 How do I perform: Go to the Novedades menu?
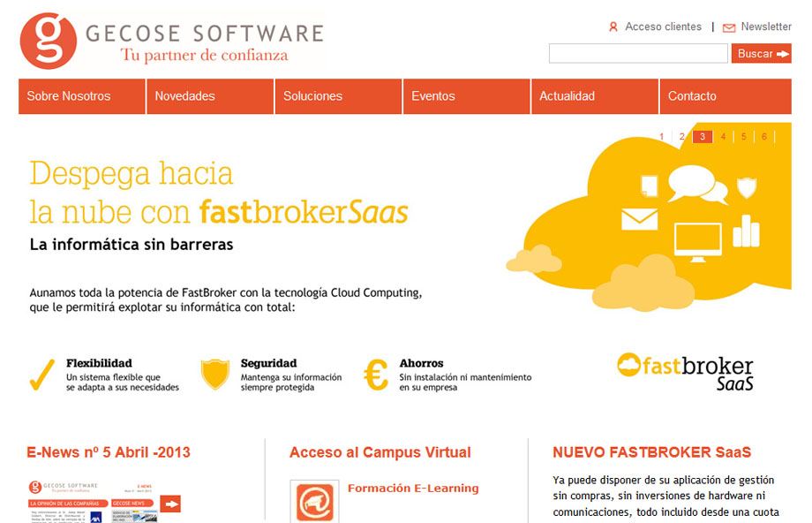click(x=210, y=96)
